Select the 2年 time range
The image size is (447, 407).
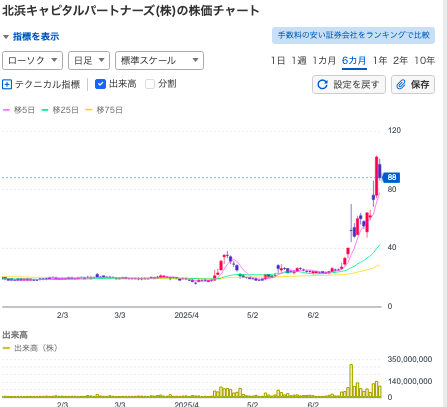pos(400,61)
